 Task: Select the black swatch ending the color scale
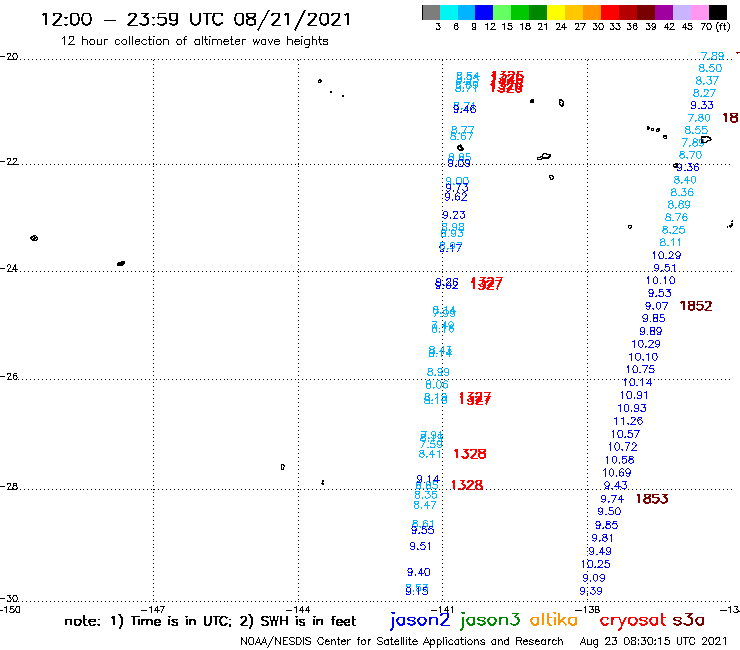[717, 12]
